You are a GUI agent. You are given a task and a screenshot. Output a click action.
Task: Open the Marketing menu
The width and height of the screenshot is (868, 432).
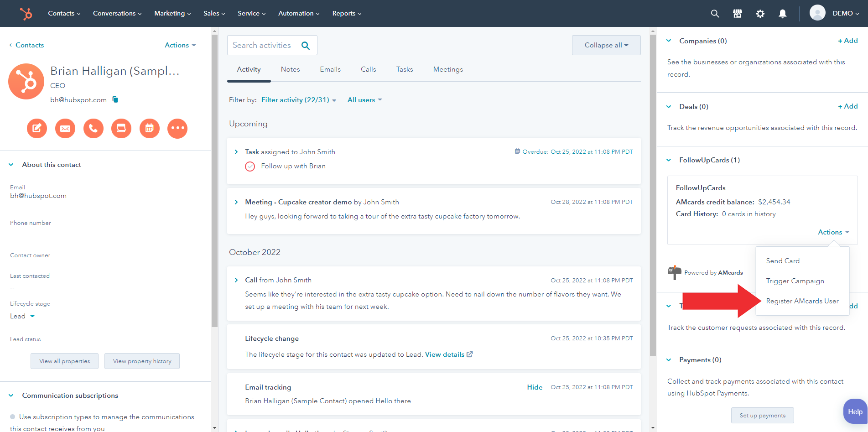tap(172, 13)
